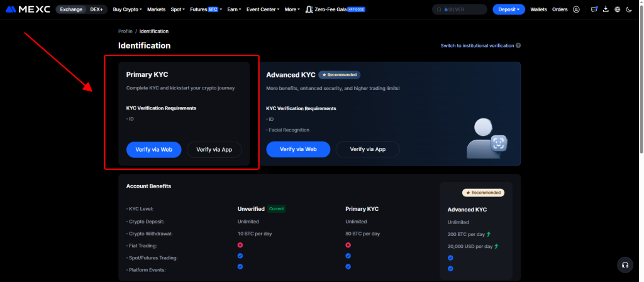Expand the Buy Crypto dropdown
Screen dimensions: 644x282
(127, 9)
